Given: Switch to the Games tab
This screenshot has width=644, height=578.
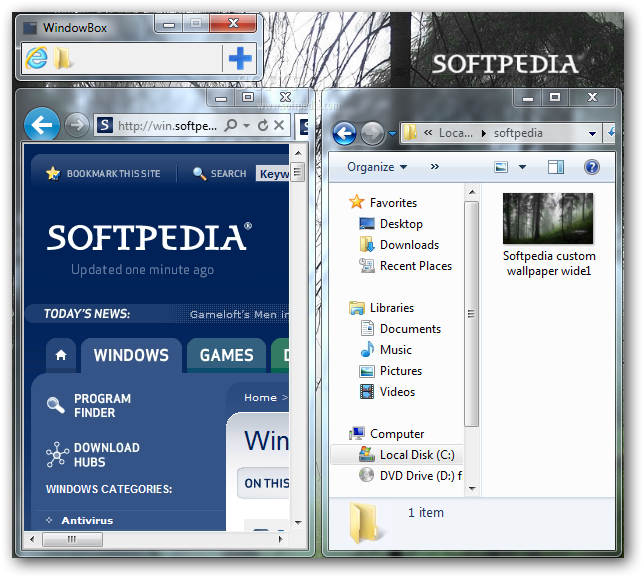Looking at the screenshot, I should [226, 355].
